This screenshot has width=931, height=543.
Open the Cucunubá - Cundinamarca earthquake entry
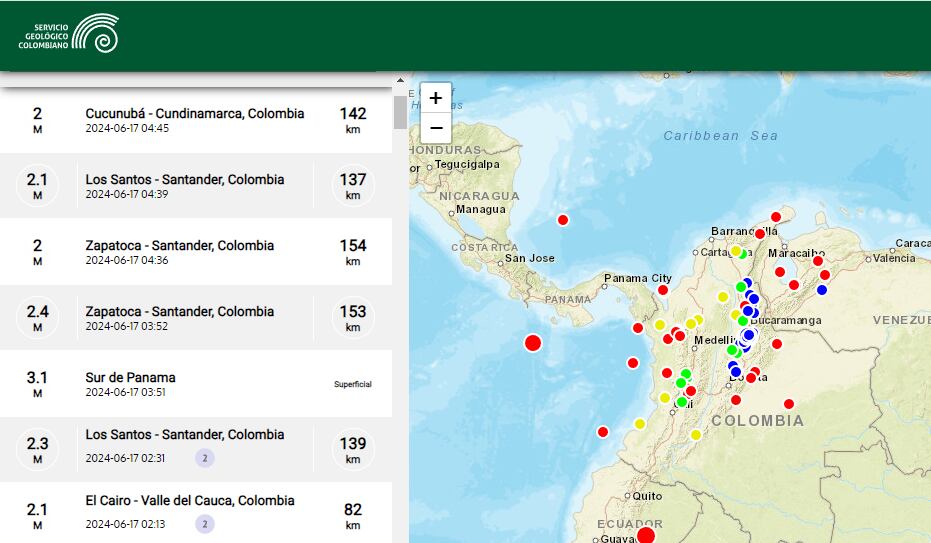point(196,120)
